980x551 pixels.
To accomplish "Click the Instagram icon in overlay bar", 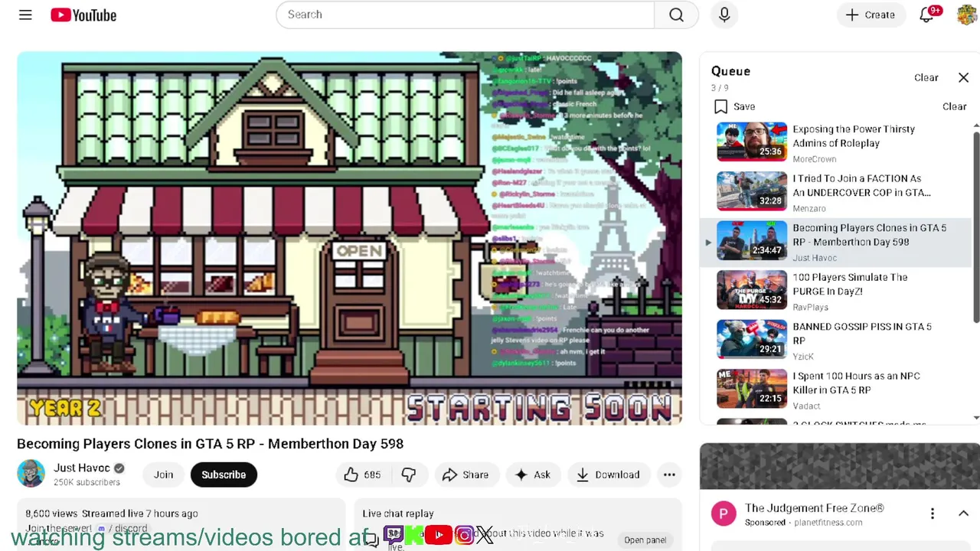I will (464, 535).
